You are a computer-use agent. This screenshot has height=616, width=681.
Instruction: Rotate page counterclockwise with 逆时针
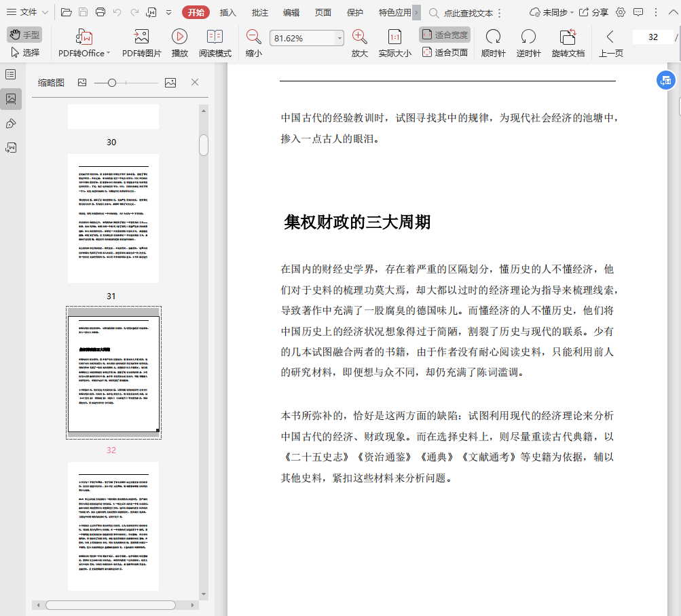point(528,37)
